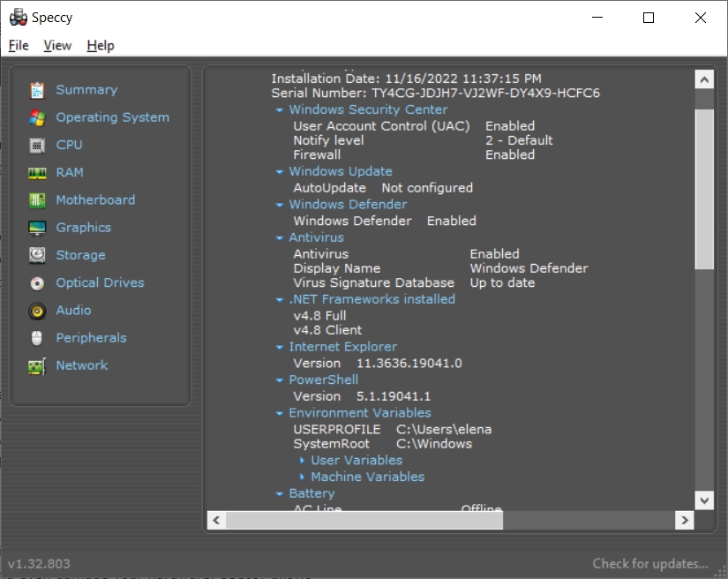
Task: Select the Installation Date line
Action: [x=406, y=79]
